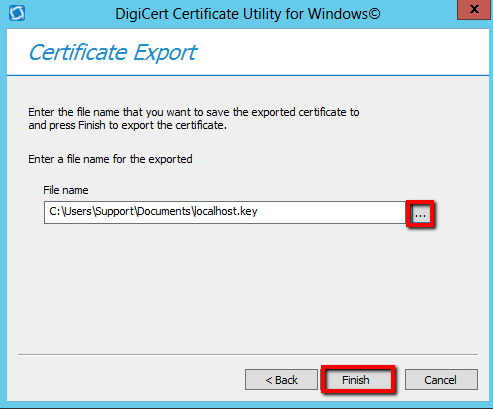Click the horizontal separator line above the buttons
The width and height of the screenshot is (493, 409).
click(248, 354)
